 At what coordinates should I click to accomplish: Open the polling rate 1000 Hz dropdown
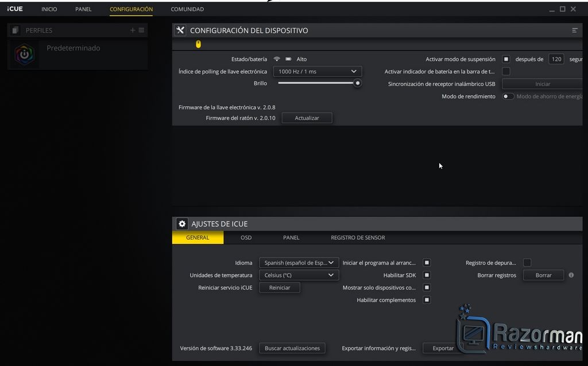318,71
